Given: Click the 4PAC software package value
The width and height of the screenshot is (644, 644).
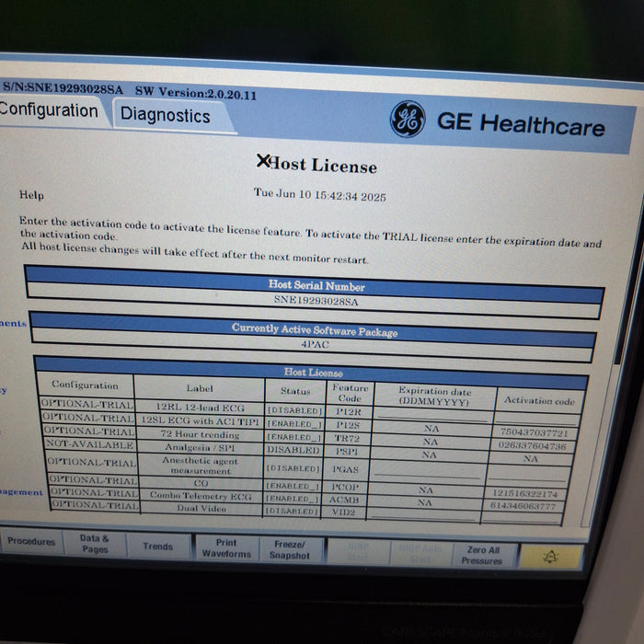Looking at the screenshot, I should 315,344.
